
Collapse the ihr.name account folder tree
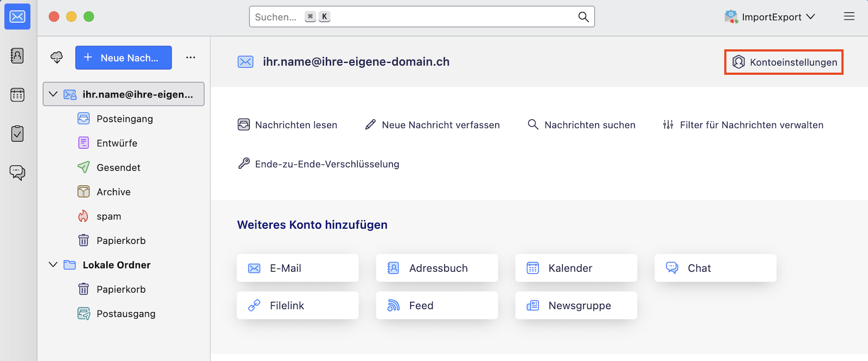pos(53,94)
